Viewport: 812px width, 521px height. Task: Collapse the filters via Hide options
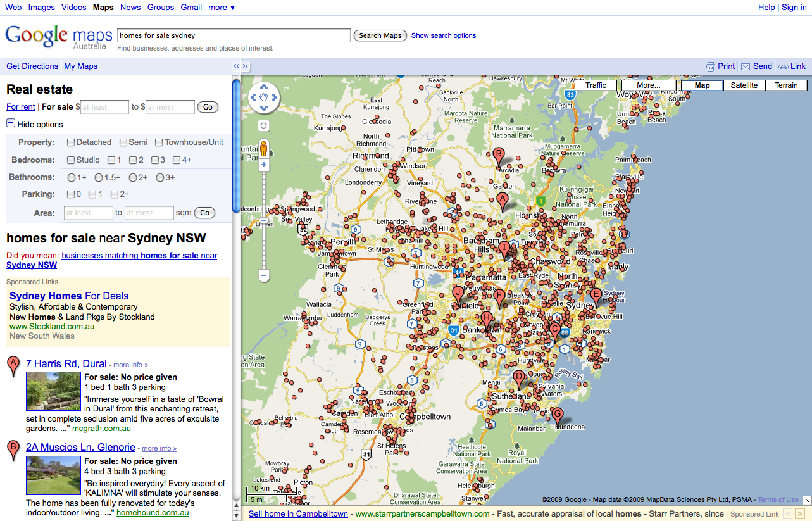(x=35, y=124)
